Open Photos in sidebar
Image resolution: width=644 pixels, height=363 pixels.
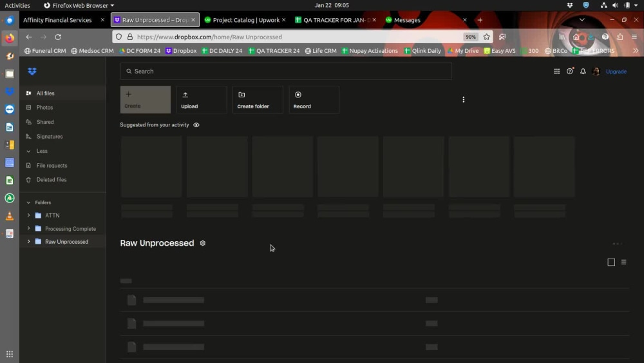point(44,107)
